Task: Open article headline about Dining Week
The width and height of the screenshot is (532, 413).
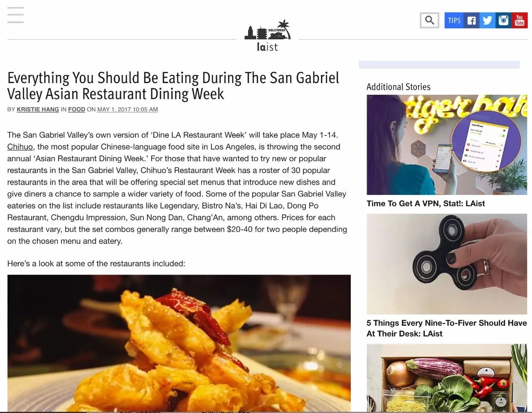Action: 173,86
